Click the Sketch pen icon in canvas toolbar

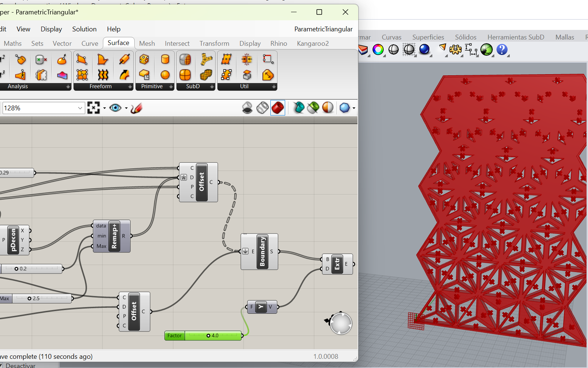click(136, 108)
